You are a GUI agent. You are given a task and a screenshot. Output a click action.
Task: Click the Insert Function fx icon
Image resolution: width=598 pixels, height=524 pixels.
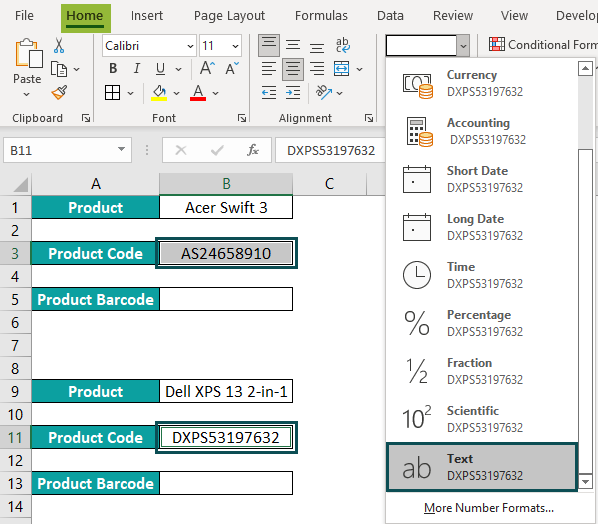click(252, 150)
